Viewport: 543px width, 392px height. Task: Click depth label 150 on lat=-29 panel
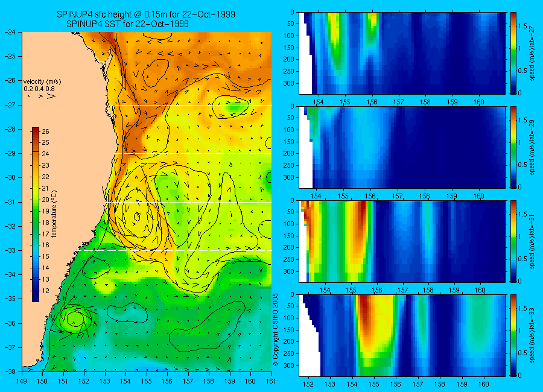289,142
